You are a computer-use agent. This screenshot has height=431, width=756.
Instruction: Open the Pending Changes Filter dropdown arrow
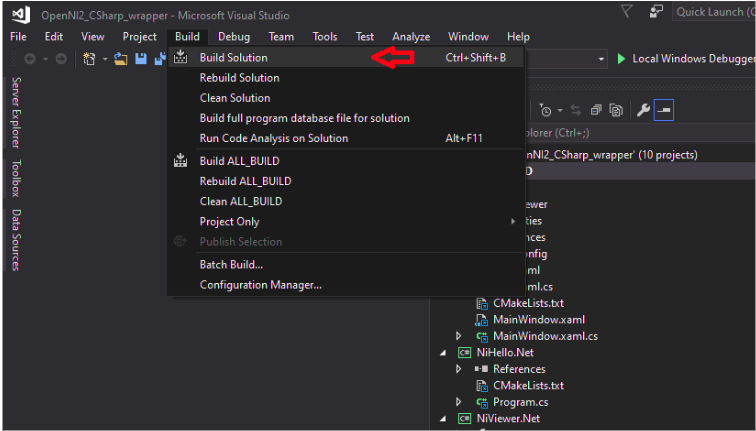[560, 111]
